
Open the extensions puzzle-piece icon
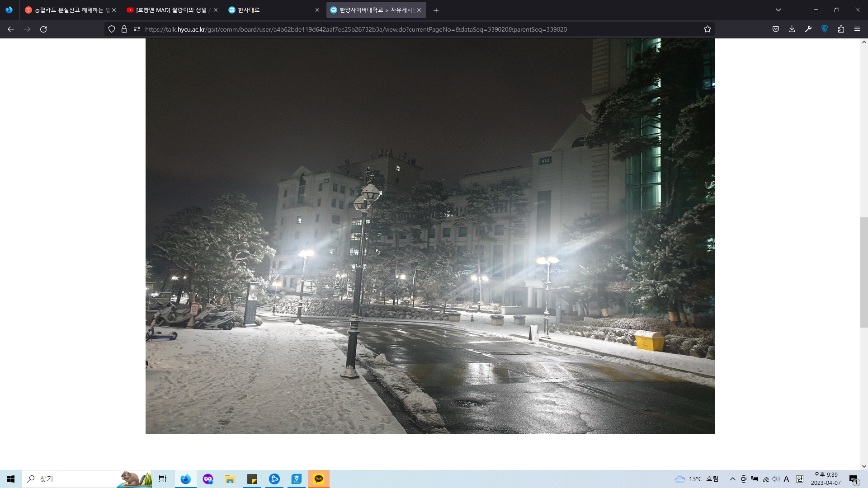pyautogui.click(x=841, y=29)
